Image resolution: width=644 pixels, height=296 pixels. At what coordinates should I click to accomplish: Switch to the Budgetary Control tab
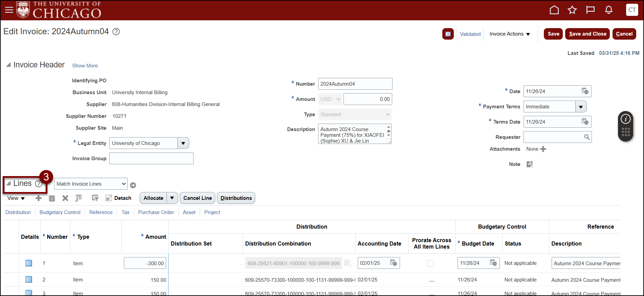click(x=60, y=212)
